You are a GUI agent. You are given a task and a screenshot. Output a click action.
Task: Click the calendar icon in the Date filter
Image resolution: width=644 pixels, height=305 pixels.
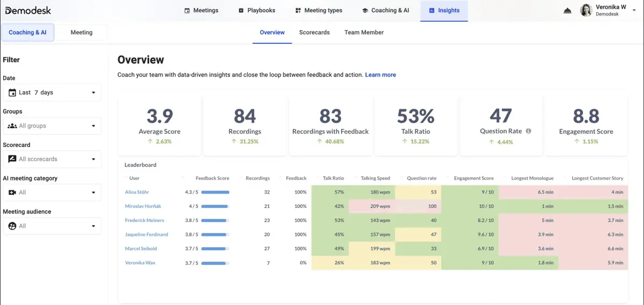tap(12, 92)
